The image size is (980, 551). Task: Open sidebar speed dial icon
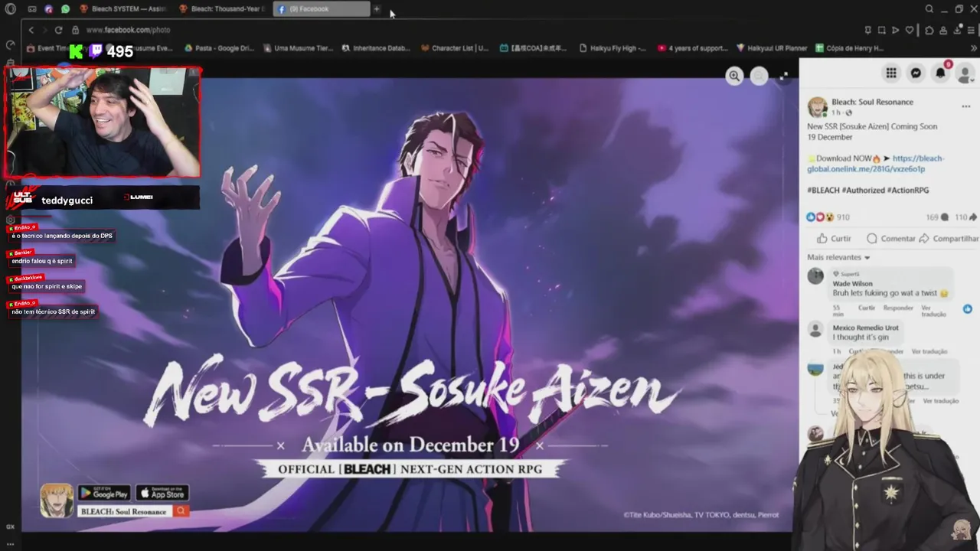click(10, 45)
